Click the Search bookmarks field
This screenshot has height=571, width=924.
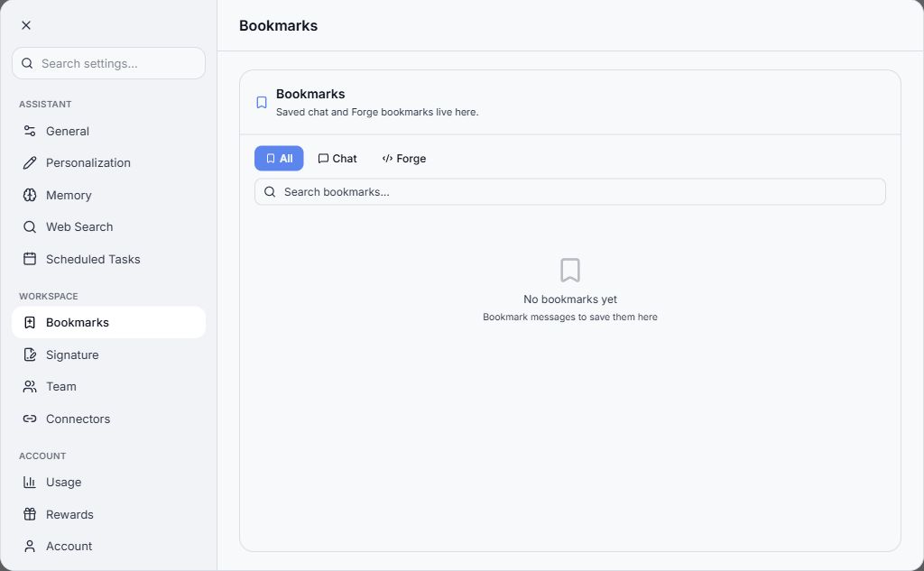click(570, 192)
